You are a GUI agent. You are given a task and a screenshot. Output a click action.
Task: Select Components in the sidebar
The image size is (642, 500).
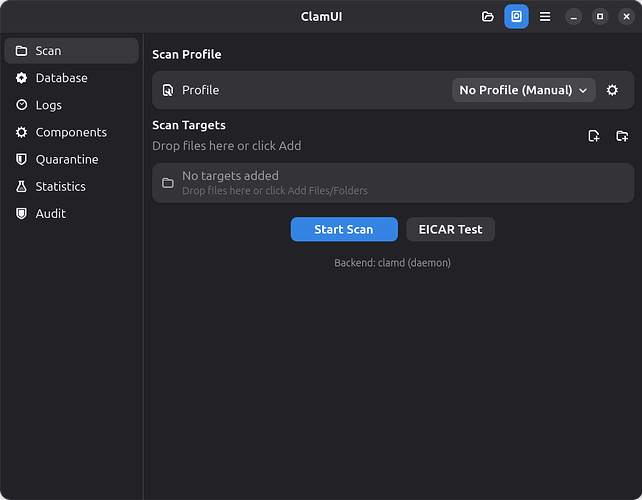pyautogui.click(x=71, y=132)
